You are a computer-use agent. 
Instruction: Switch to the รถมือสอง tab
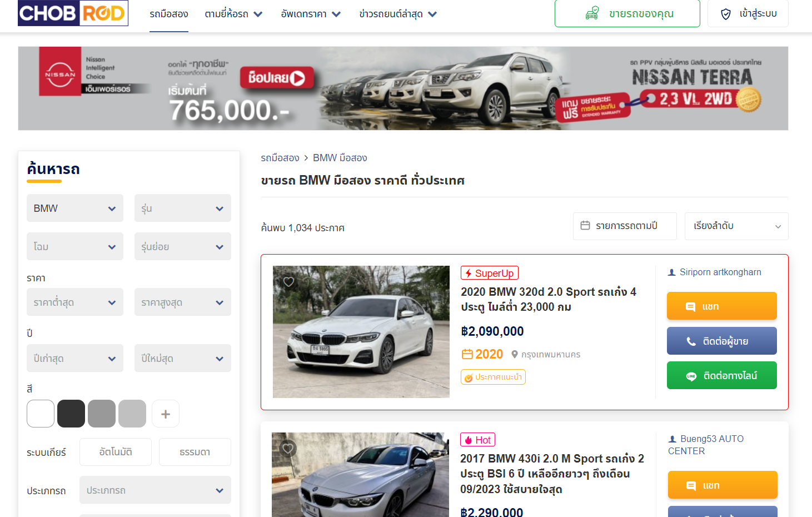[168, 14]
